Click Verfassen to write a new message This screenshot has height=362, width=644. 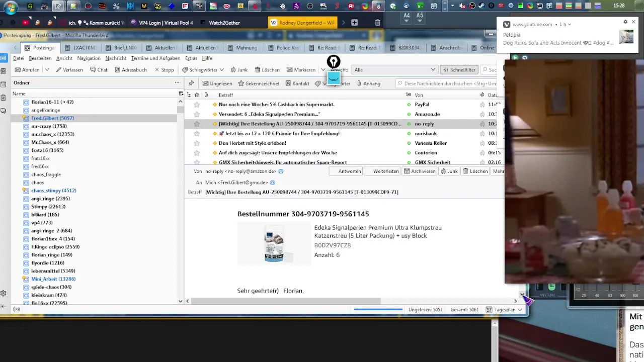click(69, 70)
